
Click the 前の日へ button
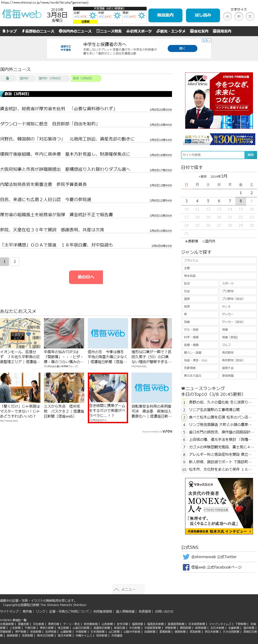(86, 277)
